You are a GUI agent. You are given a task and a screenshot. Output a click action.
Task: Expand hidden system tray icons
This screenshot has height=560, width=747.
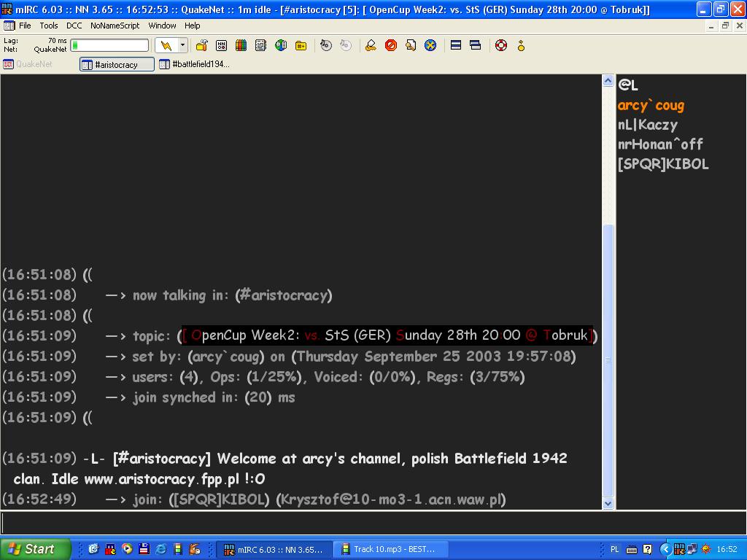[665, 549]
